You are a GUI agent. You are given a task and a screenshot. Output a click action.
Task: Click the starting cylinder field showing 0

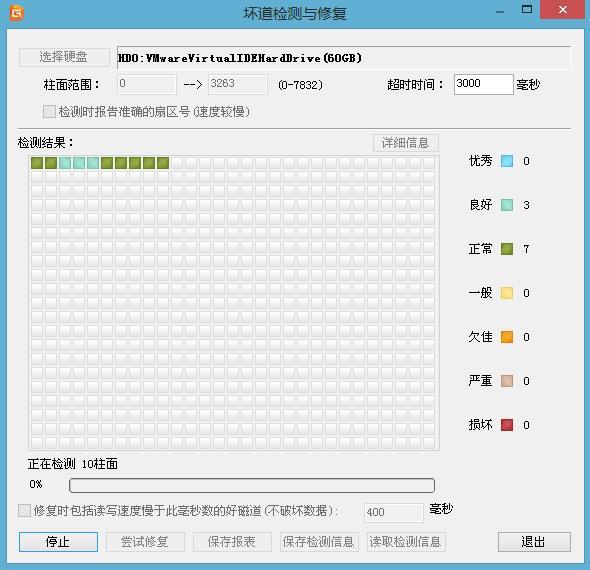click(147, 84)
